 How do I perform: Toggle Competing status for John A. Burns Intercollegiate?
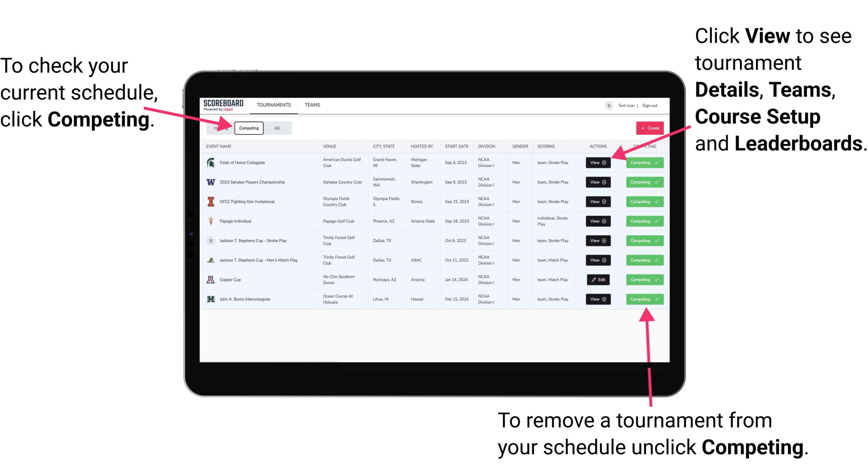tap(643, 299)
